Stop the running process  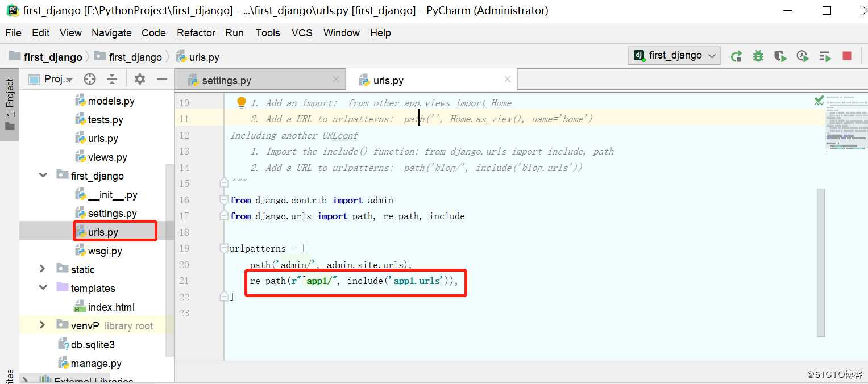point(847,56)
